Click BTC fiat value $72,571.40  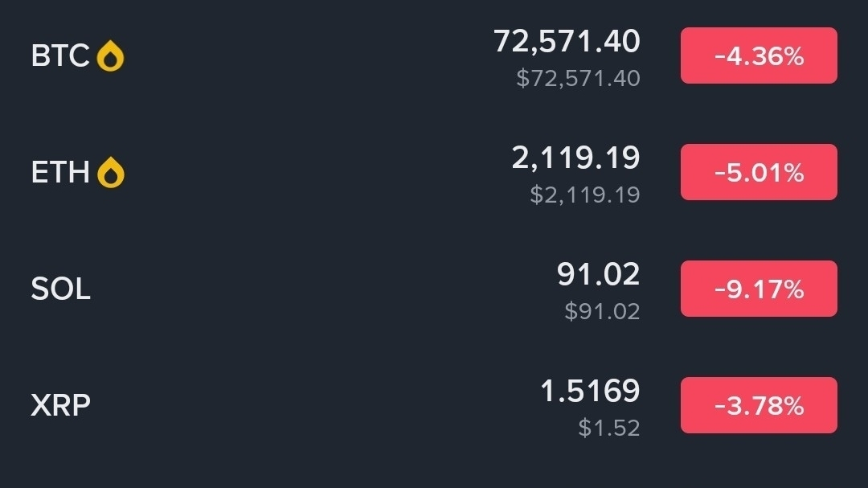(578, 78)
